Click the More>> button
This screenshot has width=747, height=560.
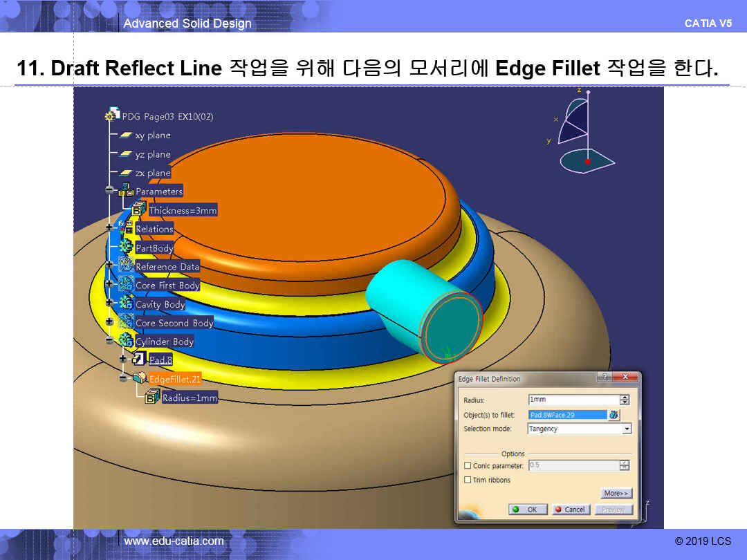616,494
